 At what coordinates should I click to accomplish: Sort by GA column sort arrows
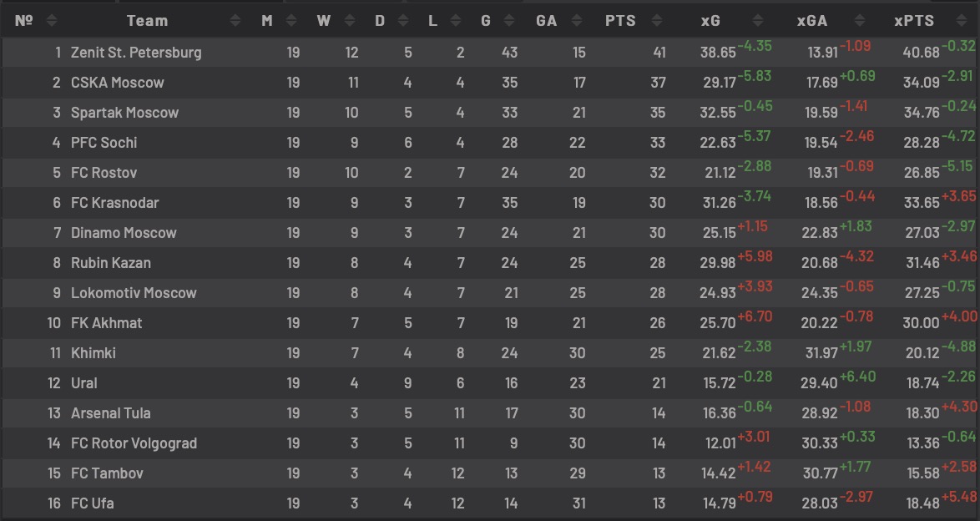pyautogui.click(x=576, y=21)
